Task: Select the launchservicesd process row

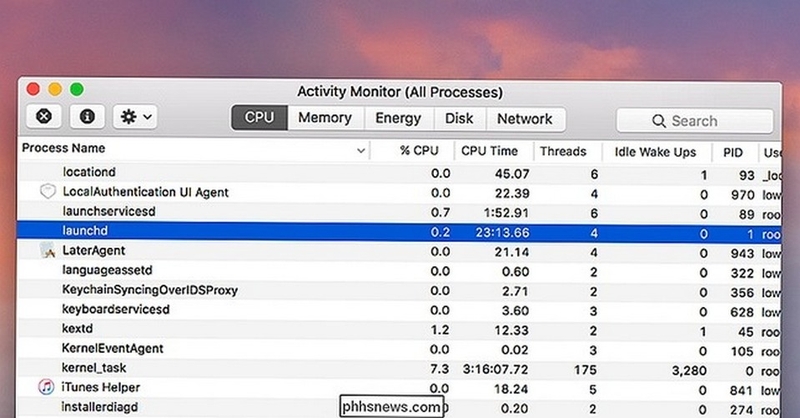Action: tap(399, 212)
